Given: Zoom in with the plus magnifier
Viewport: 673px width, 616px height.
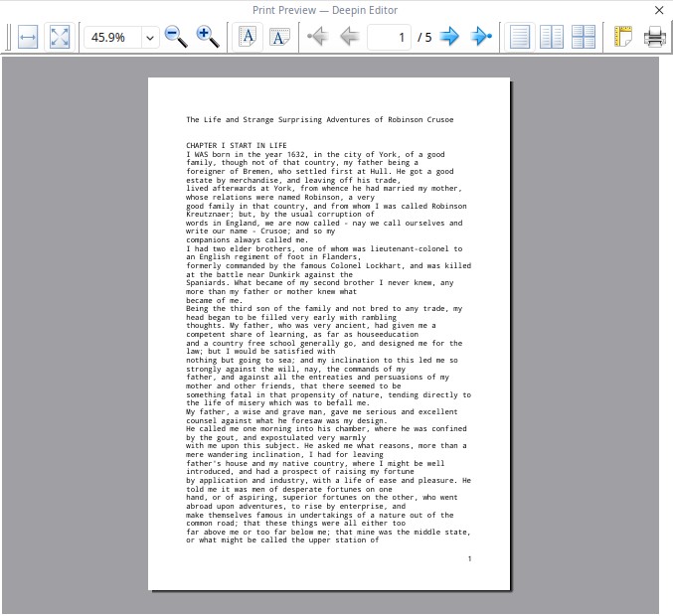Looking at the screenshot, I should coord(208,37).
